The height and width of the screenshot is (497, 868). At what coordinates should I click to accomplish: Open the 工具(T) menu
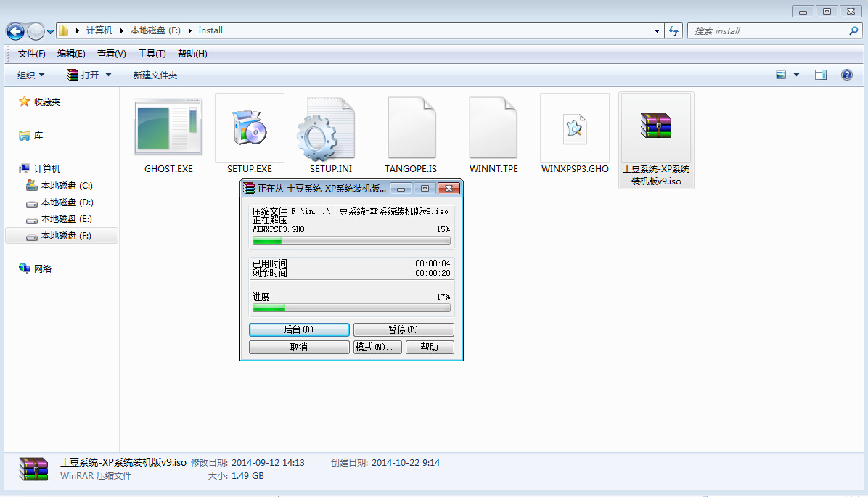tap(152, 54)
